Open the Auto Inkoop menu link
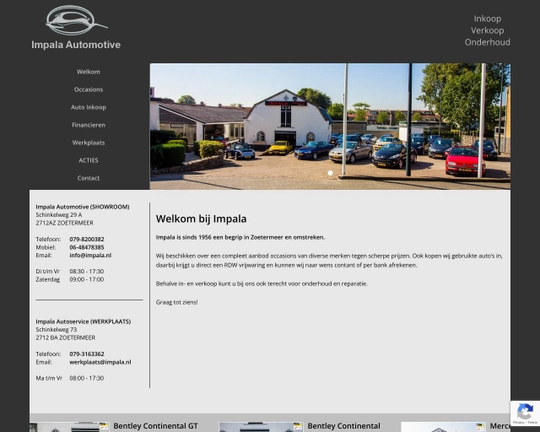The image size is (540, 432). (89, 107)
